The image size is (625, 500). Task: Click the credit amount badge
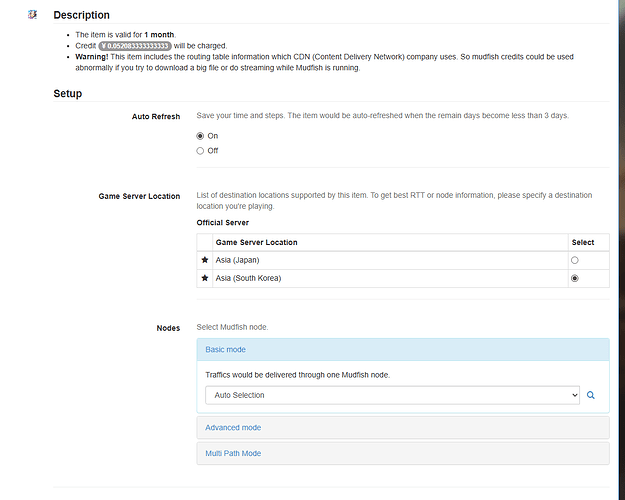click(x=135, y=46)
